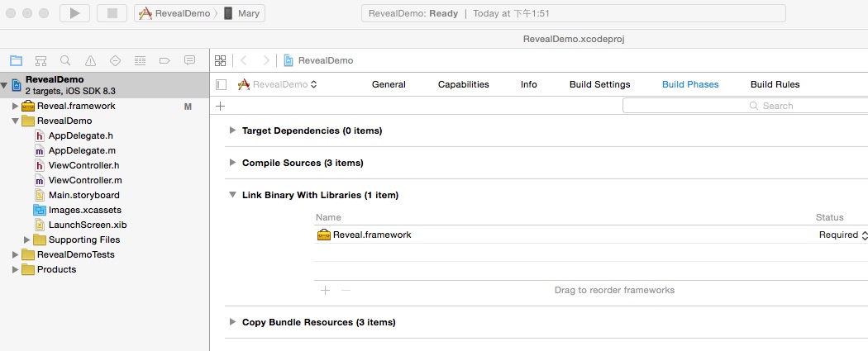Screen dimensions: 868x351
Task: Open the Find navigator magnifier icon
Action: (x=65, y=60)
